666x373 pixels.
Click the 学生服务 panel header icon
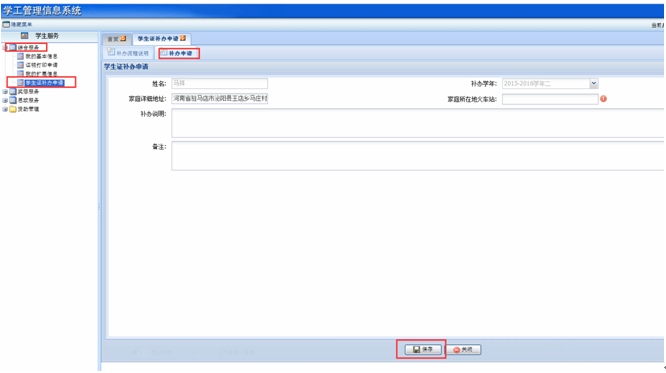(x=25, y=36)
